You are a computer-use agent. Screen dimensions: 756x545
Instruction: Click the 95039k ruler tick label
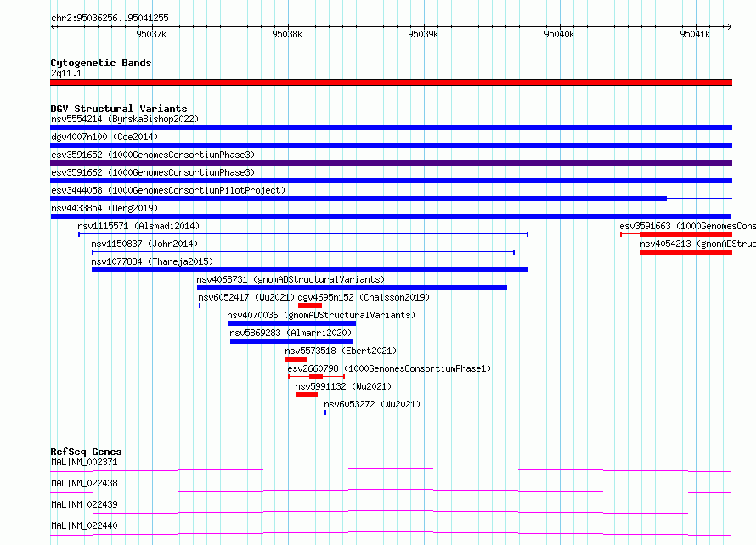pos(423,34)
